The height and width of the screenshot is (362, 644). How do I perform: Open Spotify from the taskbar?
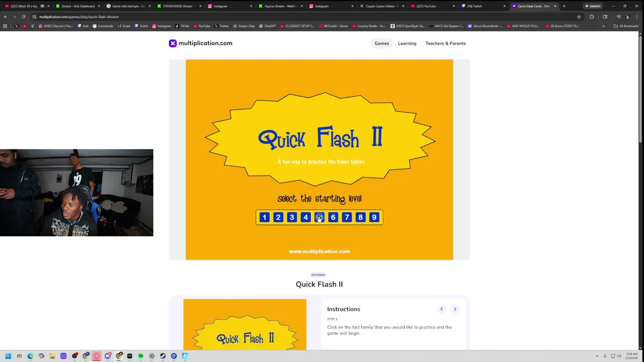[x=141, y=356]
